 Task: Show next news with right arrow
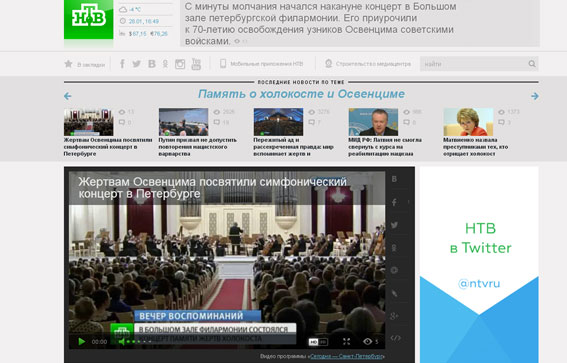click(x=535, y=96)
